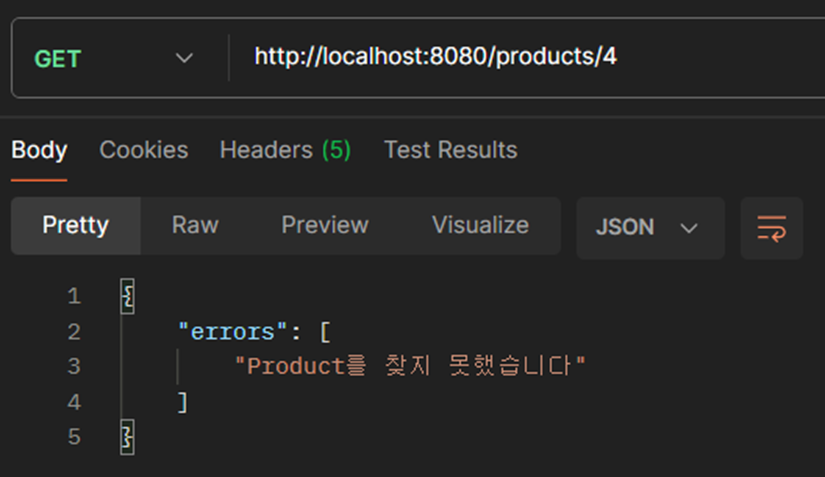Click the "Product를 찾지 못했습니다" error message
This screenshot has height=477, width=825.
[410, 366]
